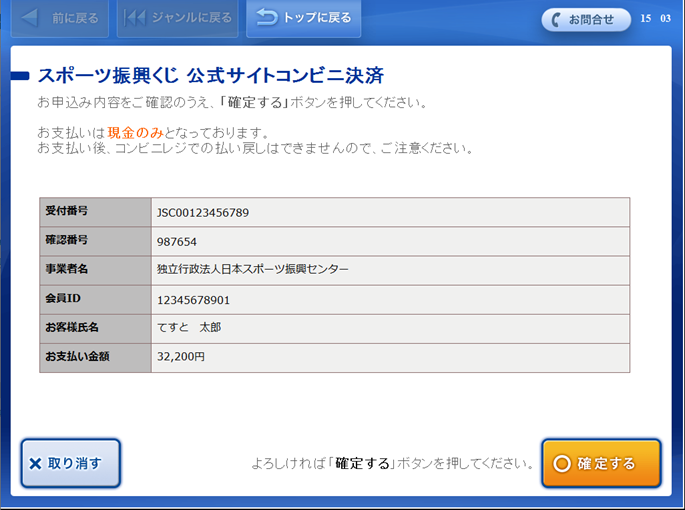Click the left arrow icon on 前に戻る
Viewport: 685px width, 510px height.
pos(32,18)
